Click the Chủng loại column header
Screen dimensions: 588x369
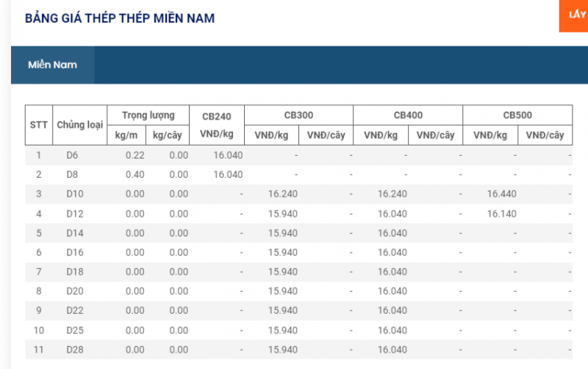tap(80, 125)
